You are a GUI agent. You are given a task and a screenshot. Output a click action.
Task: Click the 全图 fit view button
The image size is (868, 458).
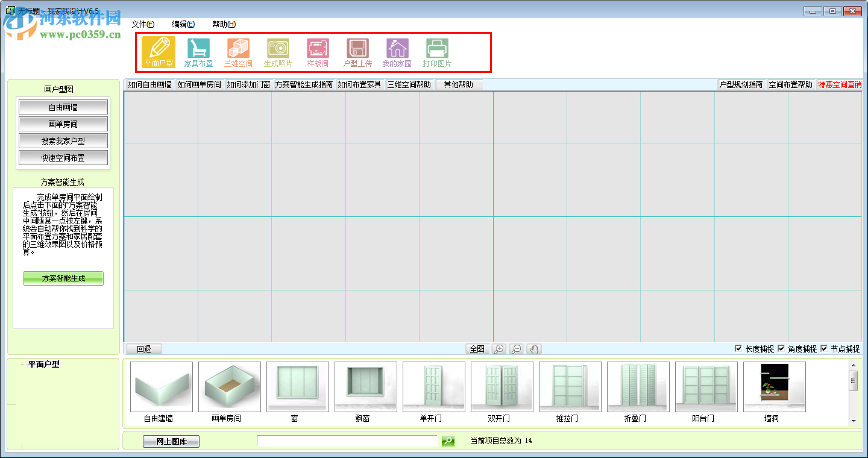(477, 349)
